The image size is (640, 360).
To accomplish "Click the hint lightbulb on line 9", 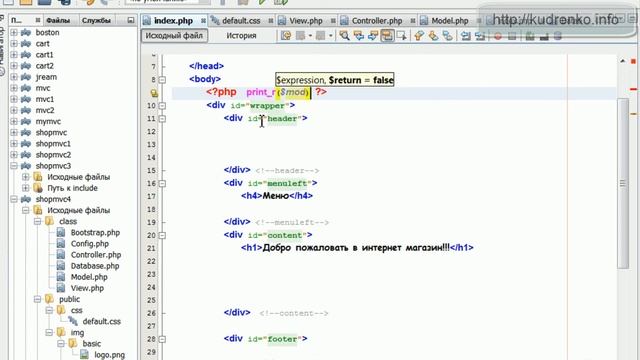I will tap(154, 93).
